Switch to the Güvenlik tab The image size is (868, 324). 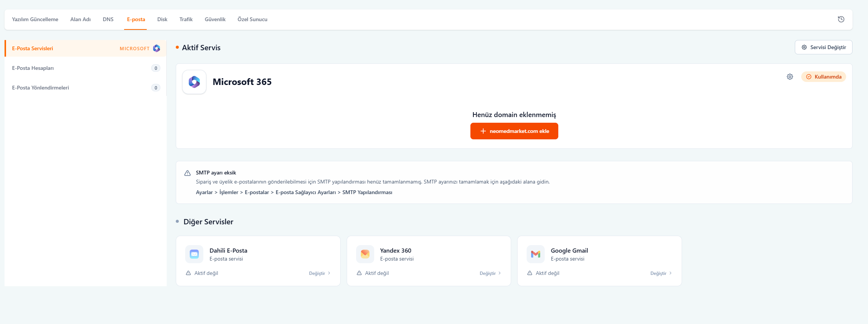pos(215,19)
